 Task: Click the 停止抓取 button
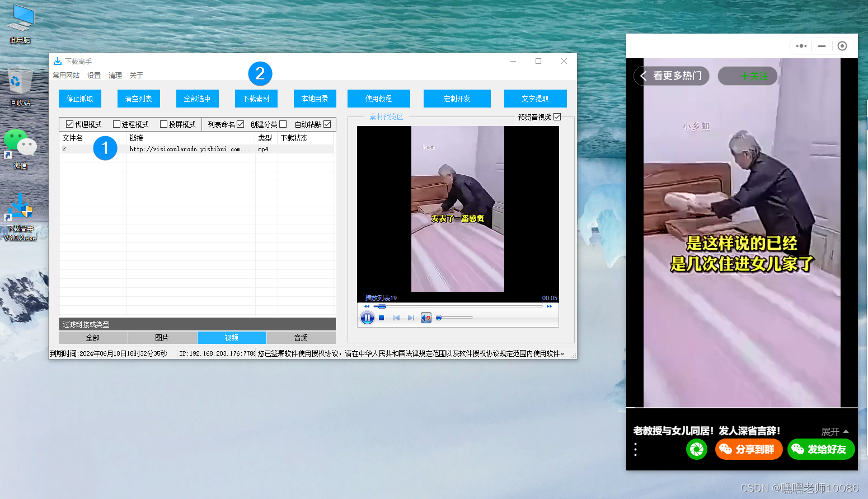pyautogui.click(x=79, y=99)
